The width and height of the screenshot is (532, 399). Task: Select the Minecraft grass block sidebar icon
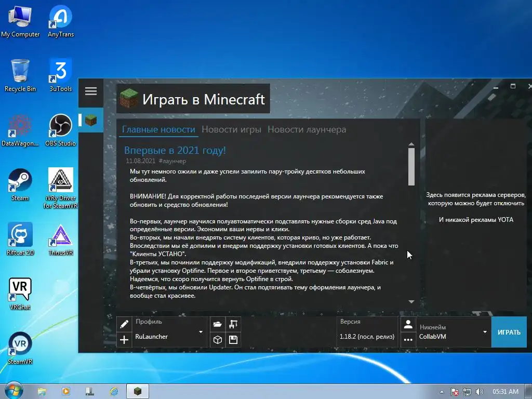[91, 120]
